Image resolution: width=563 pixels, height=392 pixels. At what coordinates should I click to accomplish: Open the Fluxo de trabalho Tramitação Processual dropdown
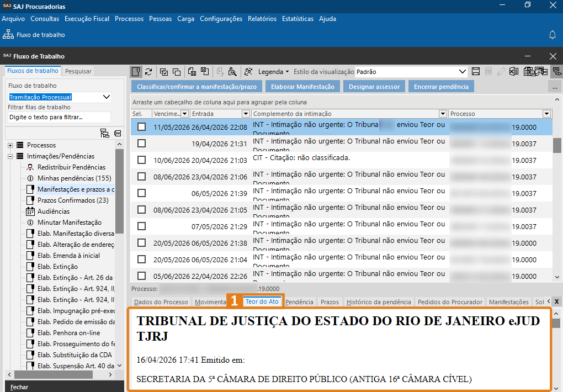107,97
